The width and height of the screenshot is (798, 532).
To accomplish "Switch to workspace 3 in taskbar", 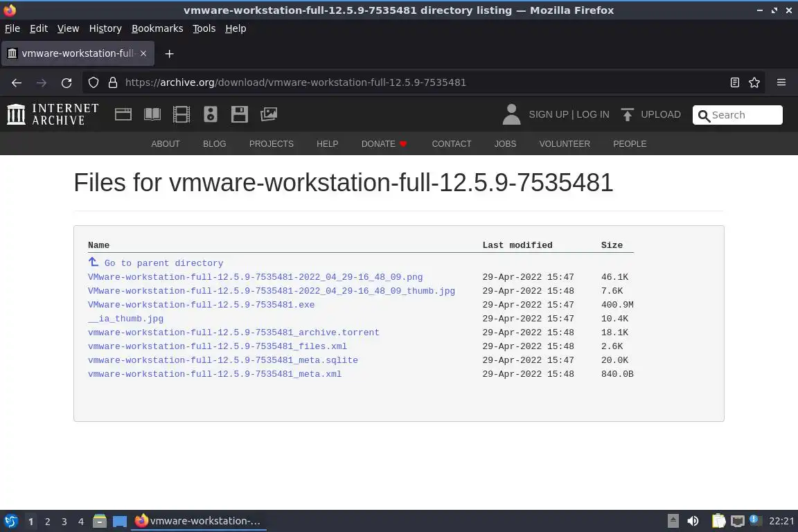I will tap(64, 522).
